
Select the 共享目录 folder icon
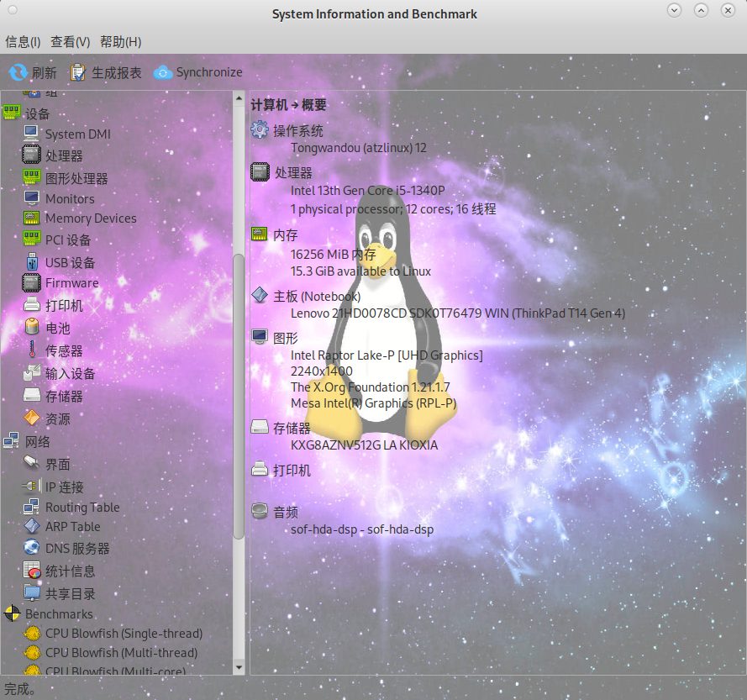pyautogui.click(x=31, y=592)
